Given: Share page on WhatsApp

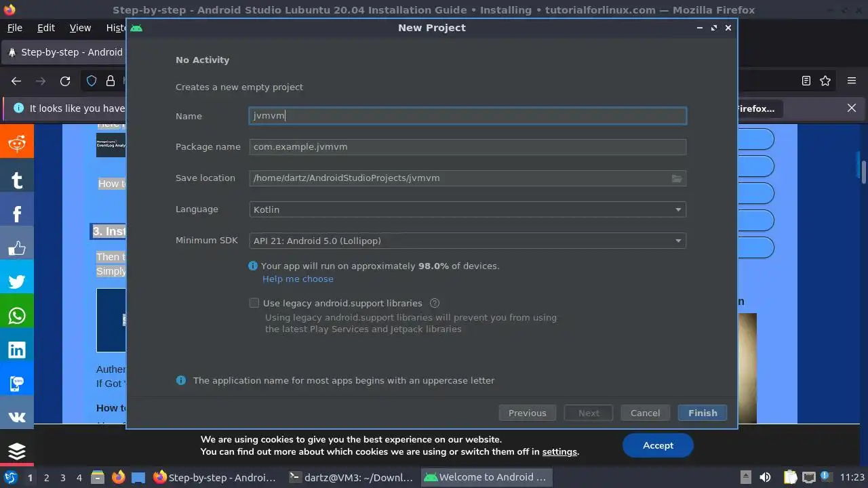Looking at the screenshot, I should 17,316.
